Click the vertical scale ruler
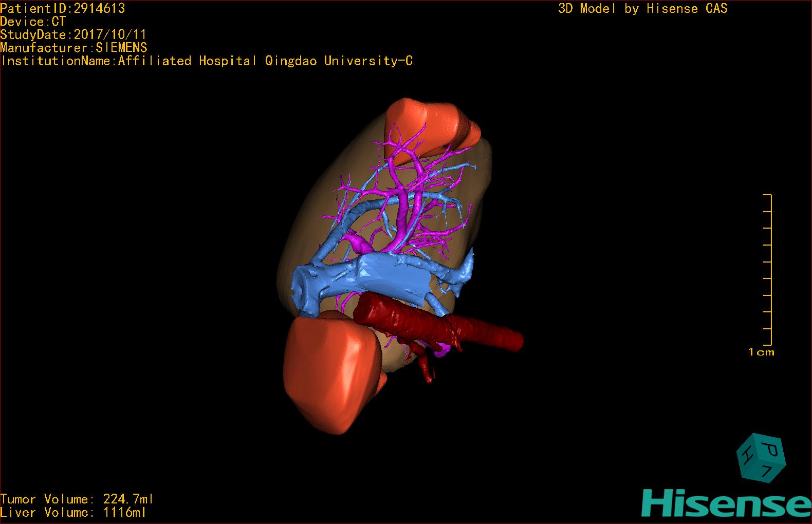This screenshot has height=524, width=812. [768, 270]
